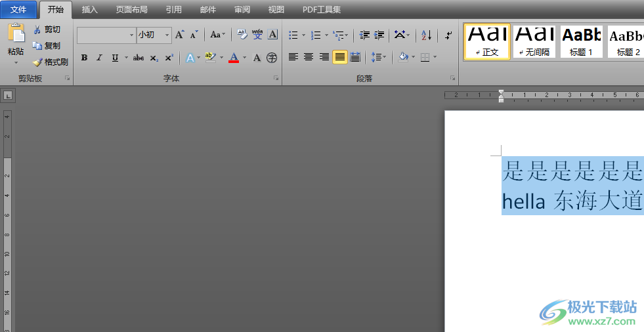
Task: Apply the 正文 (Normal) style
Action: pos(487,41)
